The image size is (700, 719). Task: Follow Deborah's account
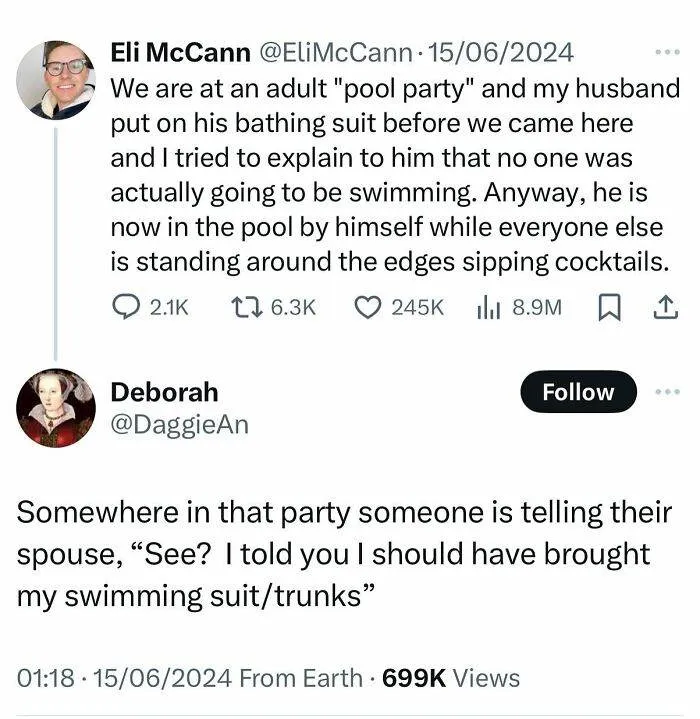click(578, 392)
